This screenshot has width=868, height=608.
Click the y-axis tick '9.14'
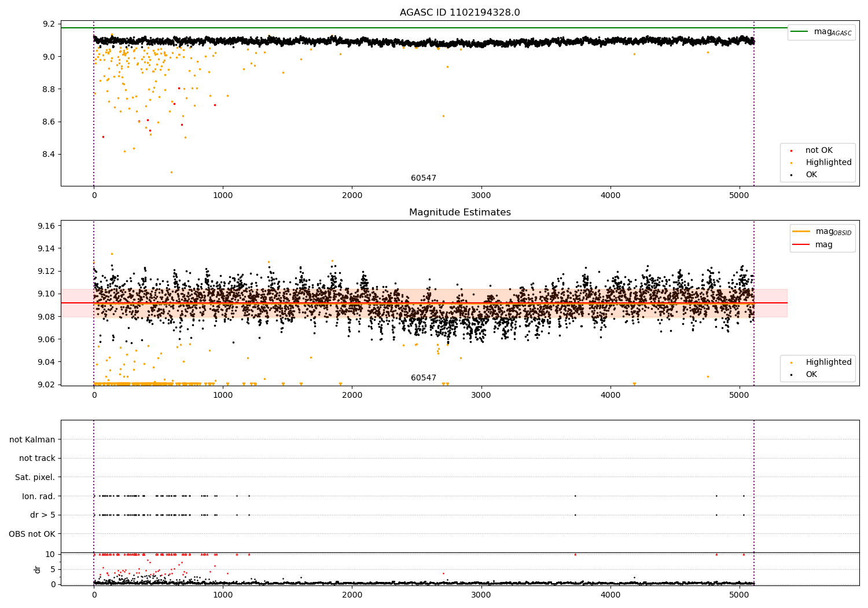coord(47,248)
